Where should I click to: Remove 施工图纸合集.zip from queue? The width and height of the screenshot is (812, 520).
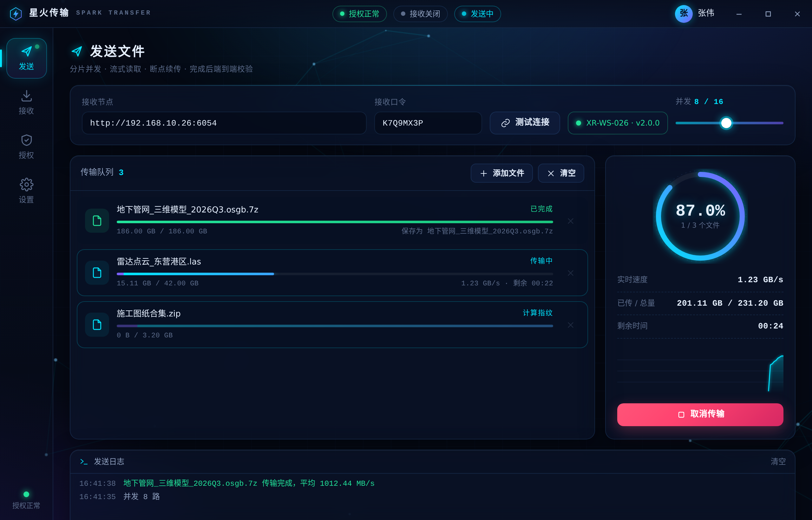pos(571,325)
